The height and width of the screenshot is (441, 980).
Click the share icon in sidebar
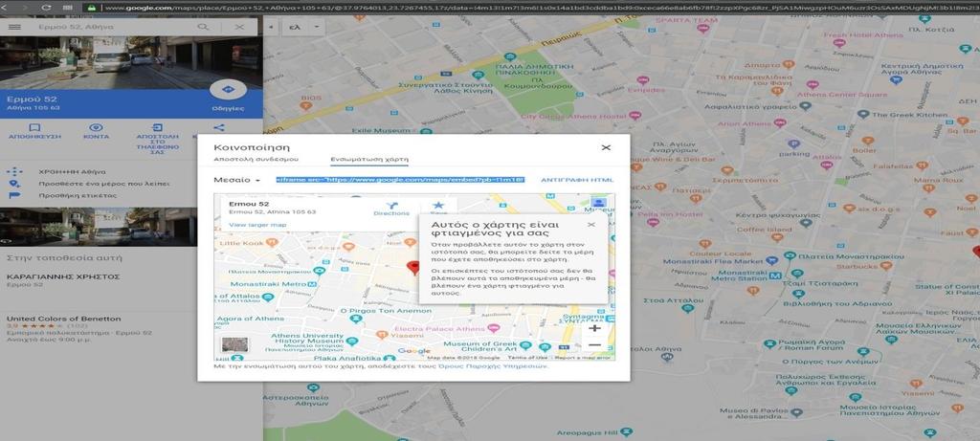point(219,127)
